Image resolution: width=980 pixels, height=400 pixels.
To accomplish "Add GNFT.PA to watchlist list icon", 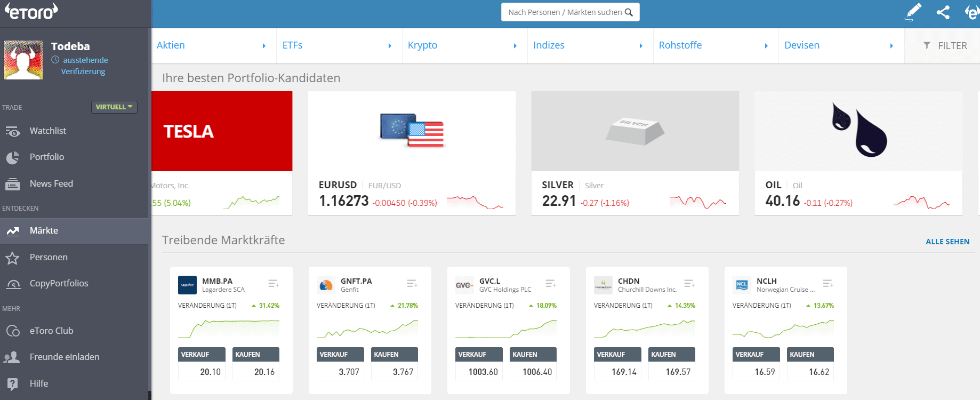I will (x=412, y=283).
